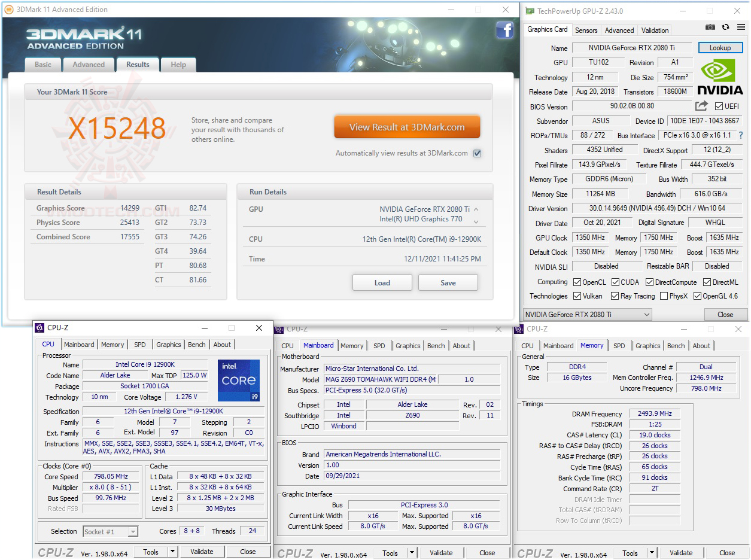This screenshot has height=560, width=751.
Task: Click the Load button in Run Details
Action: [382, 283]
